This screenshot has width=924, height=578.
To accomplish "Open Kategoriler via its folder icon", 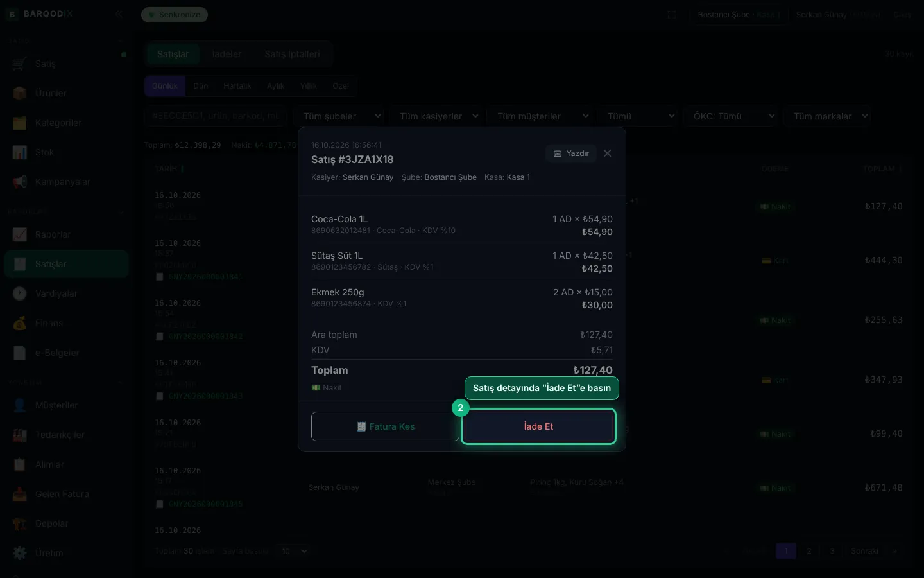I will (x=19, y=123).
